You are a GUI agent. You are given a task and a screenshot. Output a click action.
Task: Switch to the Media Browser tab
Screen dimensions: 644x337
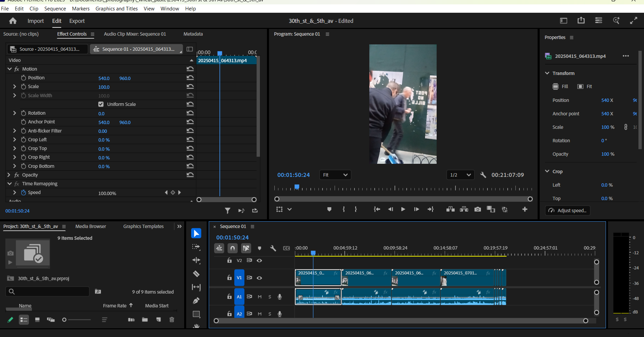[91, 226]
